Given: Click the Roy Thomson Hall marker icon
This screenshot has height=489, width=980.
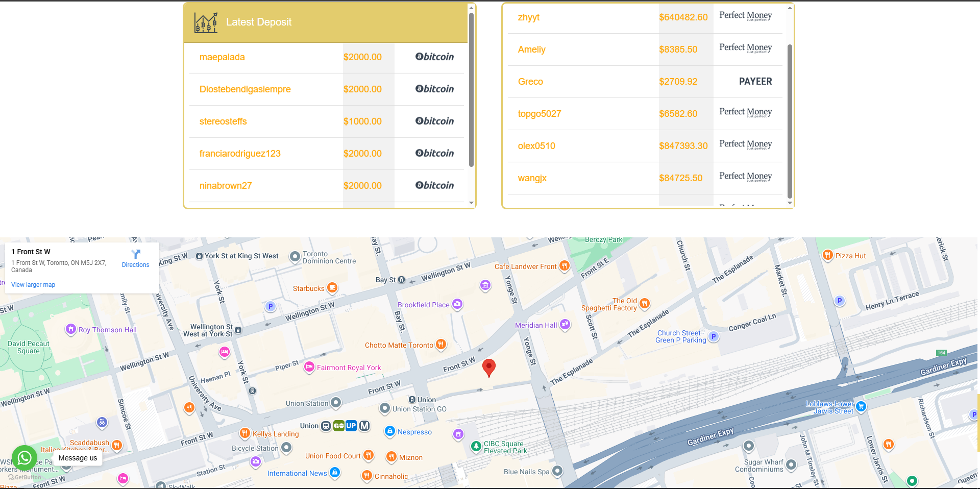Looking at the screenshot, I should pos(71,329).
